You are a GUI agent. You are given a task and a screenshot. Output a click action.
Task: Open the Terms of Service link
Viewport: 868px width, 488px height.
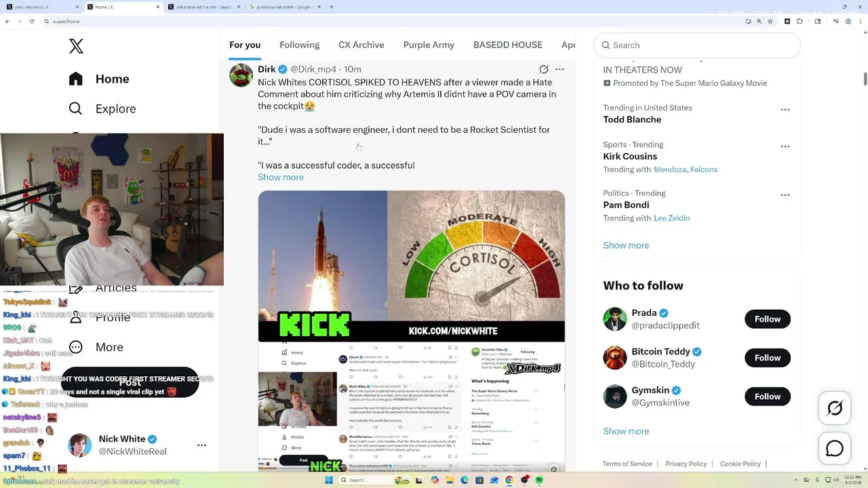tap(627, 464)
